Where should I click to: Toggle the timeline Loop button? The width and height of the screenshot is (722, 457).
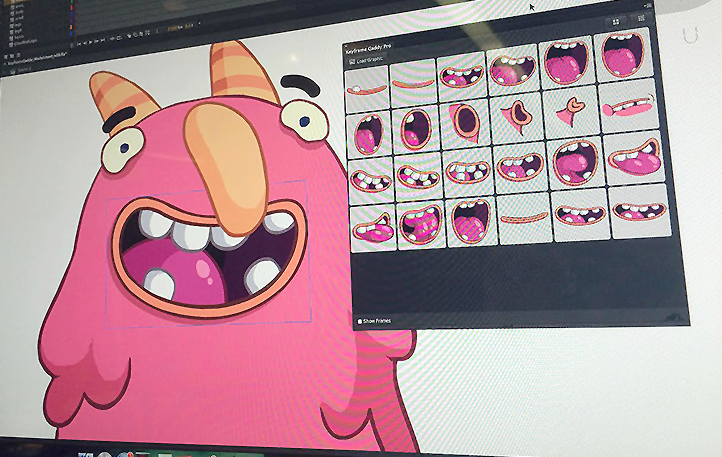pos(119,38)
